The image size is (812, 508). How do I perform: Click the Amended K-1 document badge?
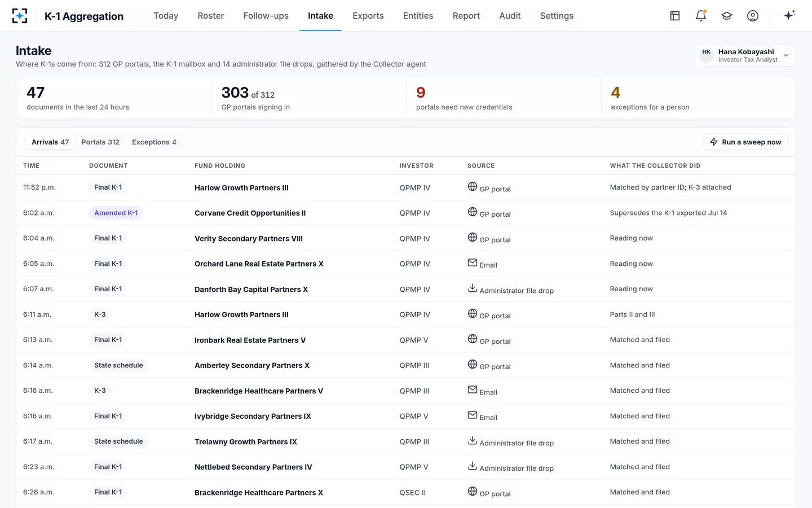116,213
